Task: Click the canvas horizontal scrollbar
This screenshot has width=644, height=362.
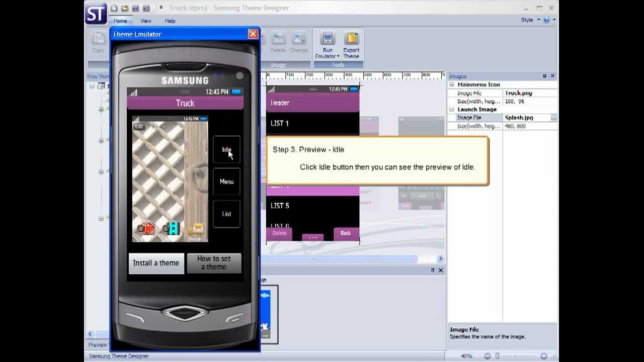Action: (x=339, y=259)
